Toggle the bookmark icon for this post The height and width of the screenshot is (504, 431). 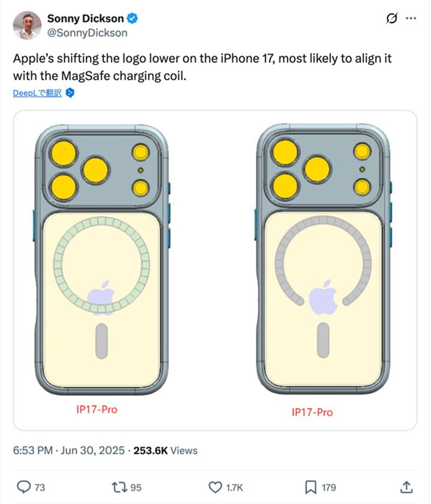pyautogui.click(x=311, y=487)
